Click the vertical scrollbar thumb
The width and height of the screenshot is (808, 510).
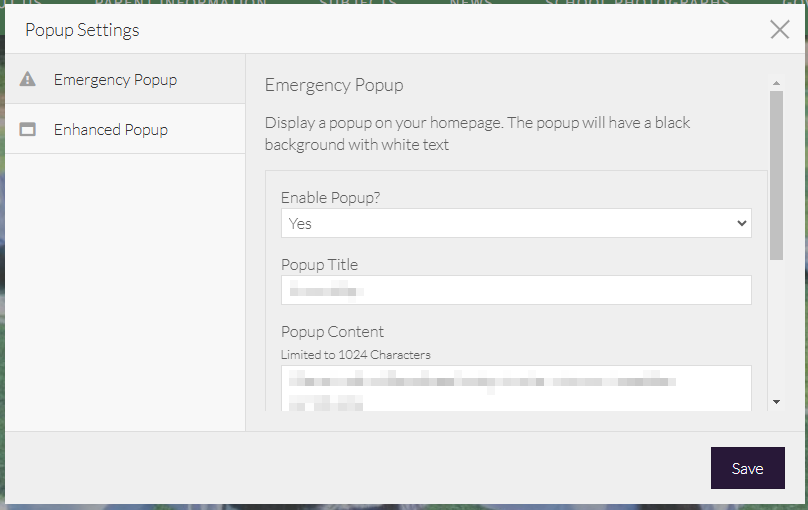click(x=776, y=175)
